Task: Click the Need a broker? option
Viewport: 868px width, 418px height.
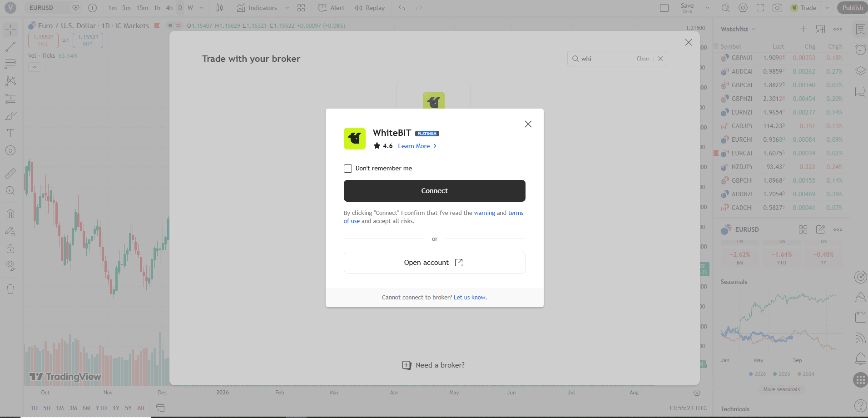Action: click(x=433, y=365)
